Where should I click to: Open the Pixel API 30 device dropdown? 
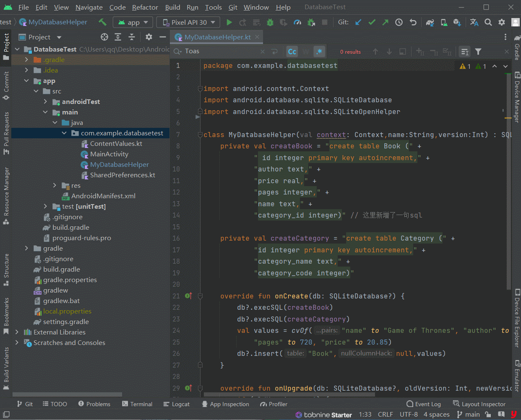[189, 22]
